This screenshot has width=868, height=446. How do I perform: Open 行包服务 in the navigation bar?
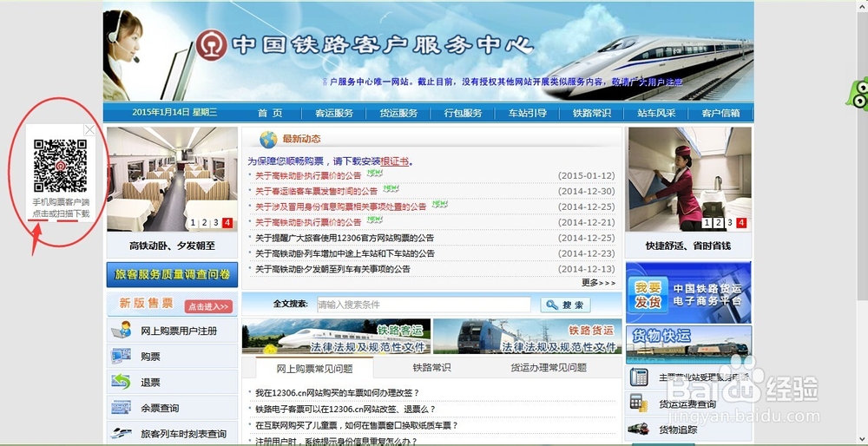click(x=463, y=113)
